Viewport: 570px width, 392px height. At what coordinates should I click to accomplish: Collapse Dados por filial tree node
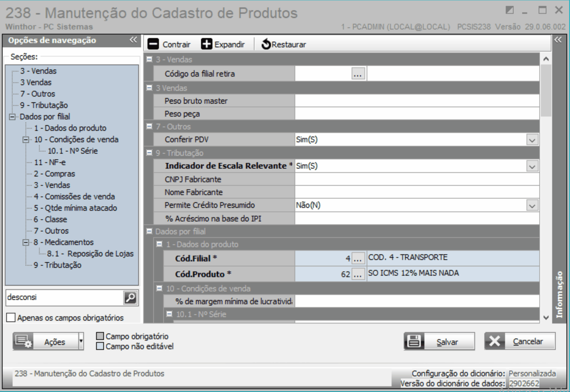[x=12, y=117]
